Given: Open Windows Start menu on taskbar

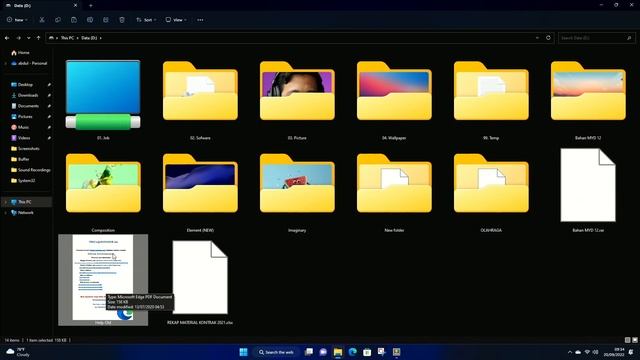Looking at the screenshot, I should (243, 352).
